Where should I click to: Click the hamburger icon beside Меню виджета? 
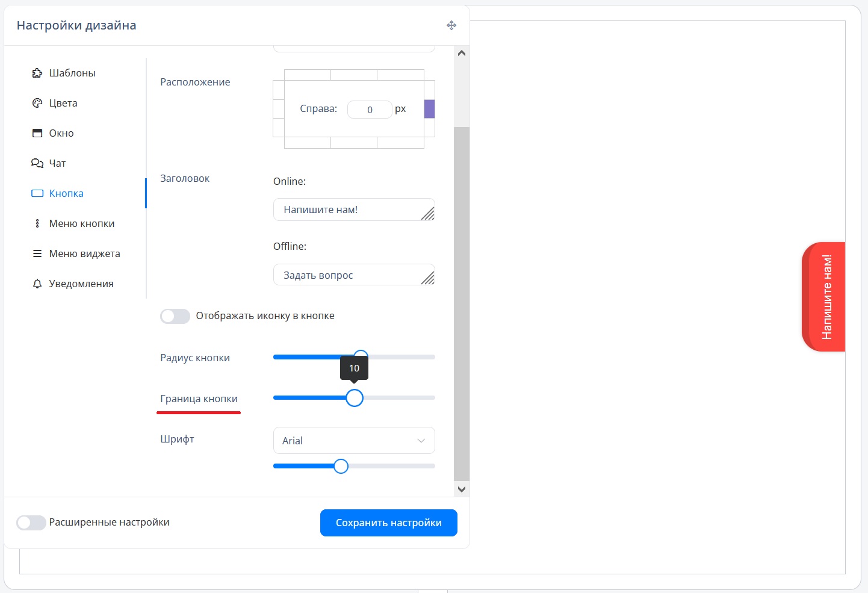37,253
